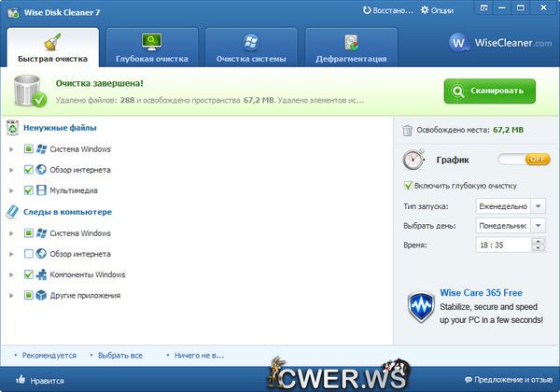This screenshot has height=392, width=560.
Task: Click the thumbs-up Нравится icon
Action: pyautogui.click(x=20, y=380)
